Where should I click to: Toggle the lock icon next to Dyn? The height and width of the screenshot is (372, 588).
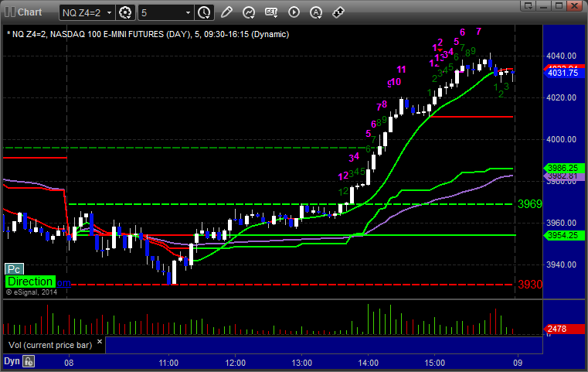coord(29,361)
